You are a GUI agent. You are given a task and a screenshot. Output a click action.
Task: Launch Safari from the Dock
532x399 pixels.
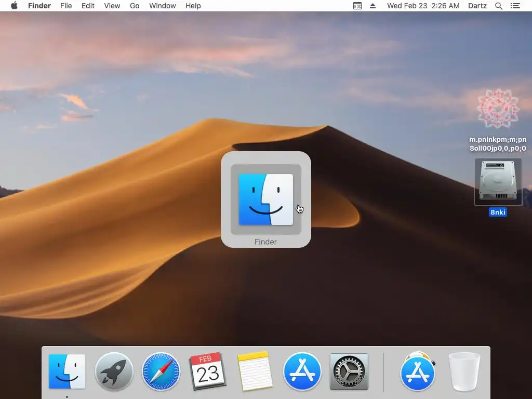click(161, 371)
